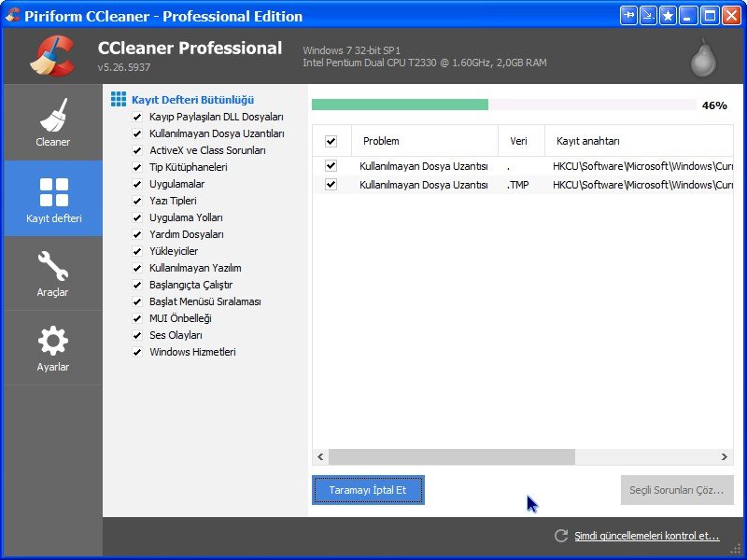Click the CCleaner title bar app icon
The width and height of the screenshot is (747, 560).
[13, 15]
